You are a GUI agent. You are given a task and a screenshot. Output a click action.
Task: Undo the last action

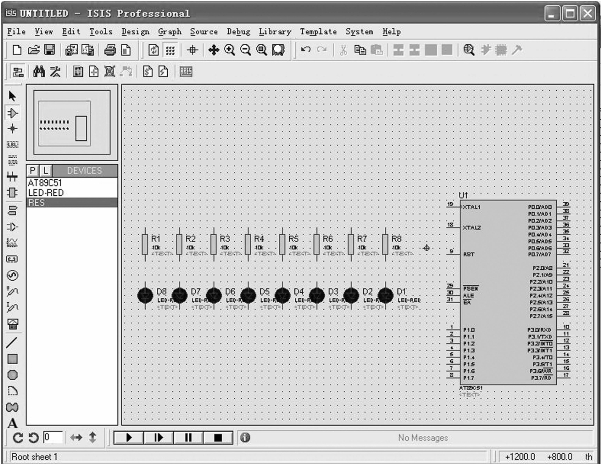[305, 50]
